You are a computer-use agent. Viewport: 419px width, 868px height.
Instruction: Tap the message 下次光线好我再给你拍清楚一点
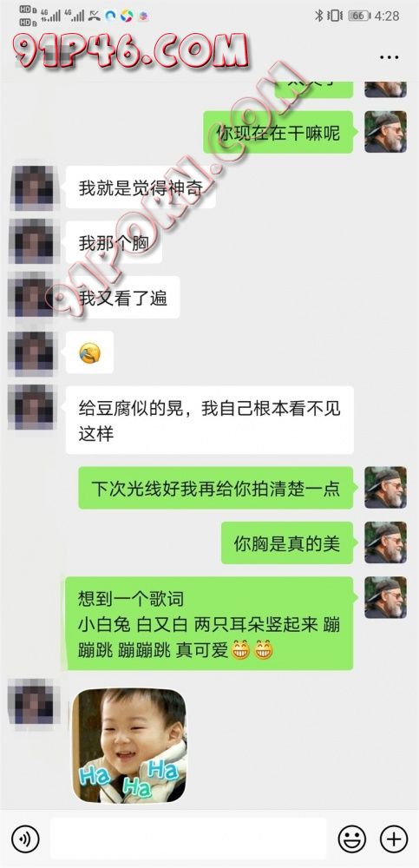click(215, 488)
